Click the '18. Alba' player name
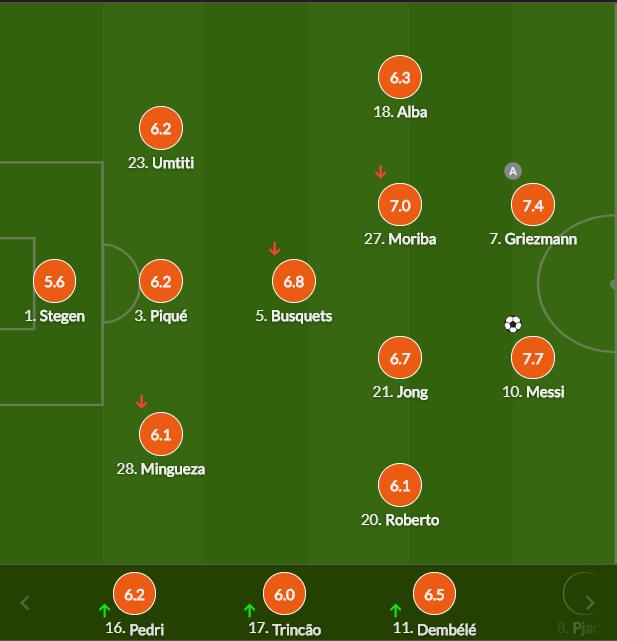This screenshot has width=617, height=641. [400, 112]
